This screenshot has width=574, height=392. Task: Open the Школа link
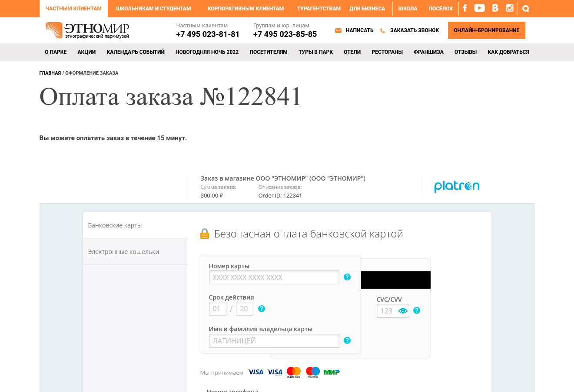point(408,9)
